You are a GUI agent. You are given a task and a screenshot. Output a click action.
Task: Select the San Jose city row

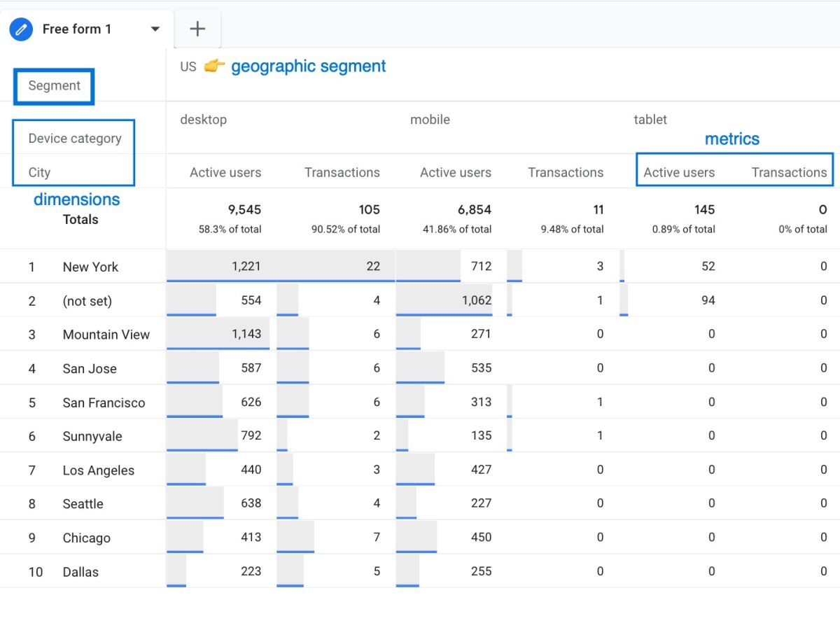(90, 369)
